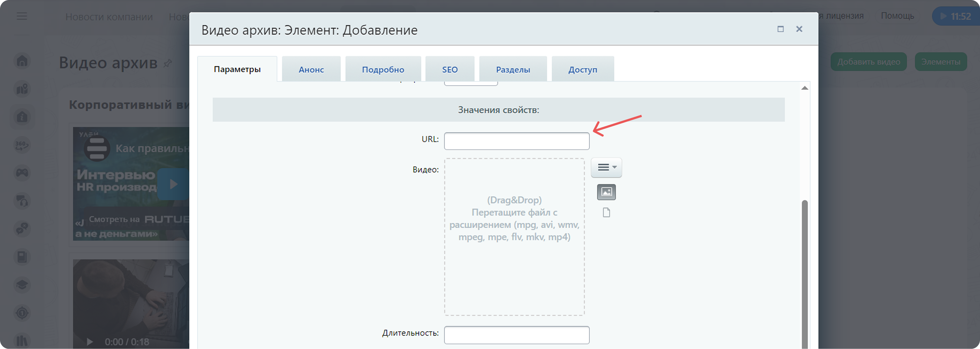The image size is (980, 349).
Task: Open the Подробно tab
Action: 383,70
